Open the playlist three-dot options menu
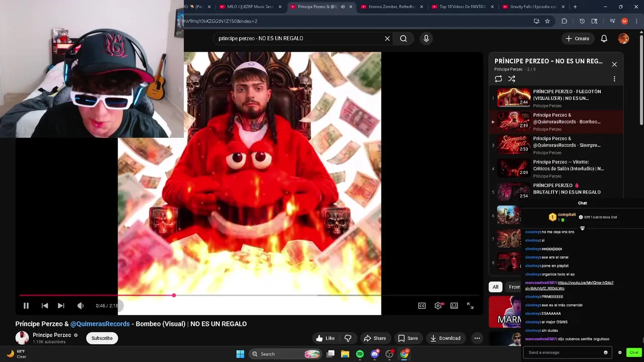This screenshot has height=362, width=644. tap(614, 79)
